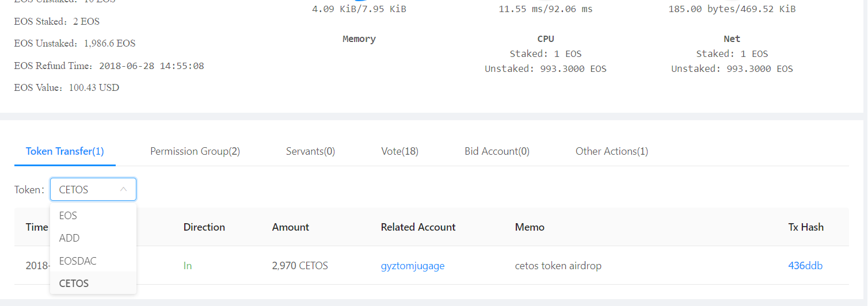The width and height of the screenshot is (868, 306).
Task: View the Vote(18) tab
Action: click(399, 151)
